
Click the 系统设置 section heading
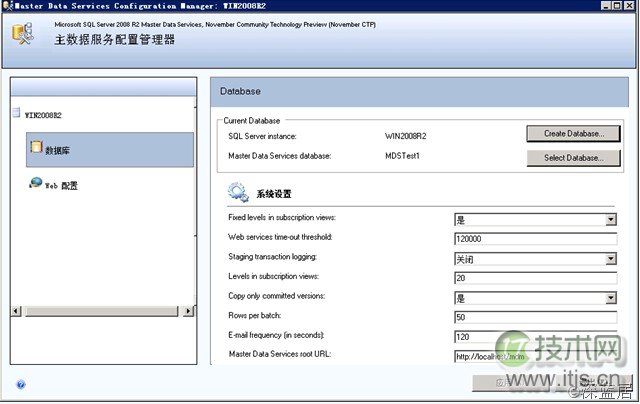(273, 194)
